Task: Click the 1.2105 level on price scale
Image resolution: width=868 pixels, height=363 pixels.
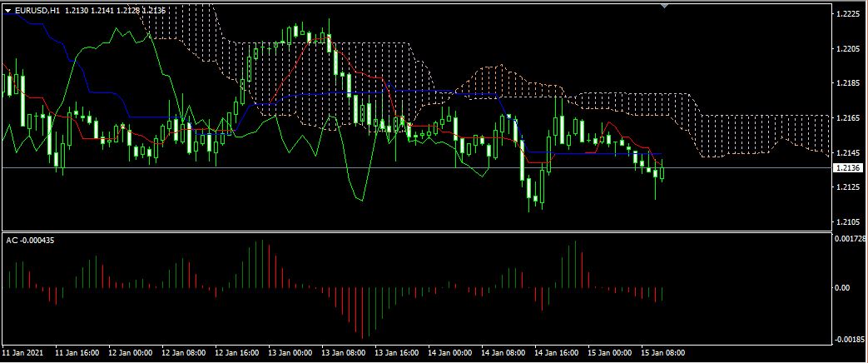Action: 849,222
